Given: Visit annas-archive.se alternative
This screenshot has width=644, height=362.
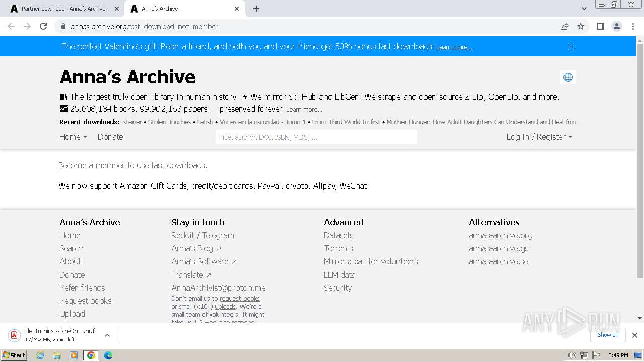Looking at the screenshot, I should coord(499,261).
